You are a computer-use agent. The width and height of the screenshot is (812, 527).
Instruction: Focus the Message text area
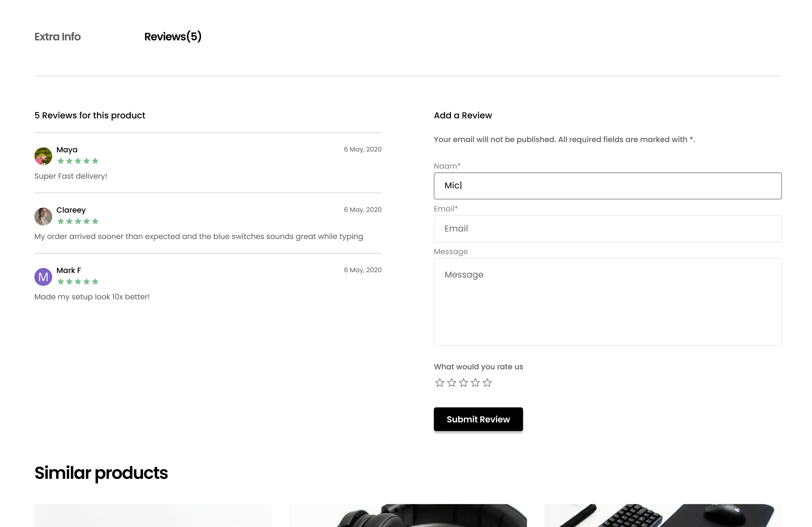coord(607,301)
